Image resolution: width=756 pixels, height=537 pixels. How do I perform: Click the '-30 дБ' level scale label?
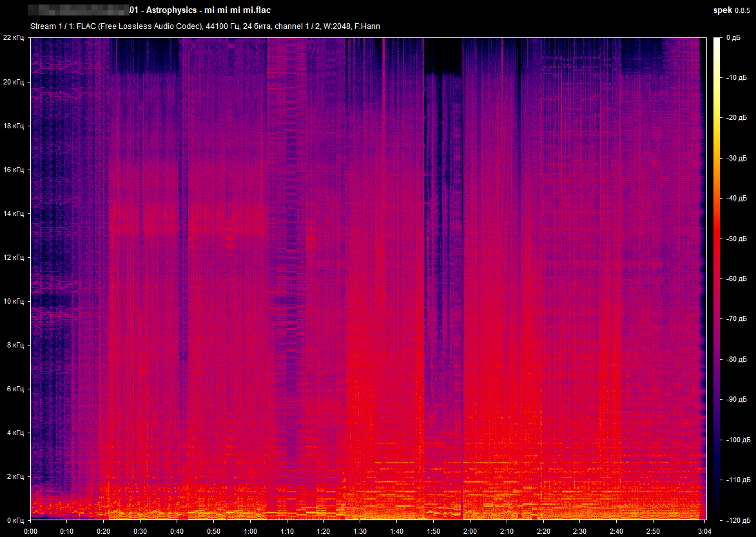pyautogui.click(x=735, y=158)
